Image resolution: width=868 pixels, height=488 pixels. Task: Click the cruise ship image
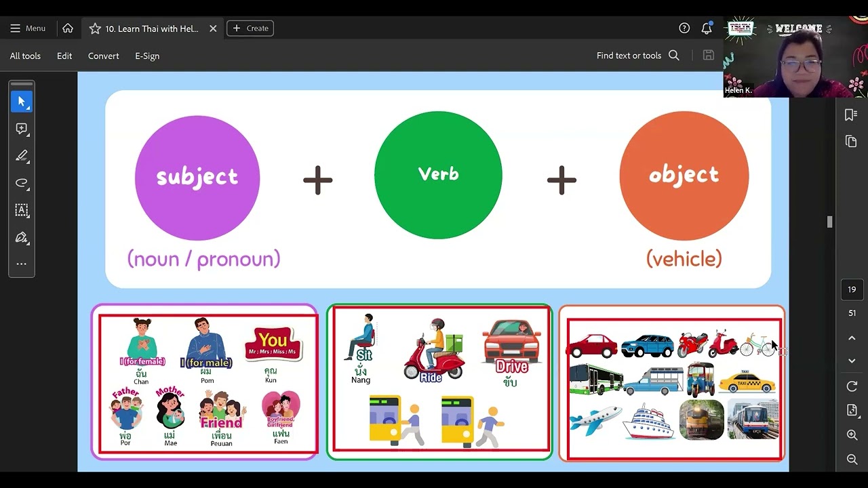click(x=649, y=421)
